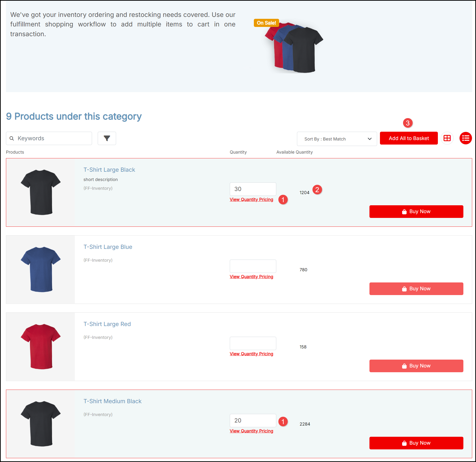This screenshot has width=476, height=462.
Task: Open View Quantity Pricing for Large Black
Action: tap(251, 200)
